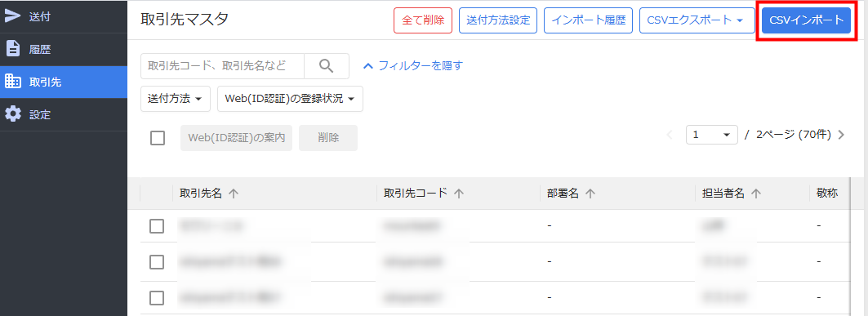Click the Web(ID認証)の案内 button
This screenshot has width=868, height=316.
tap(236, 138)
